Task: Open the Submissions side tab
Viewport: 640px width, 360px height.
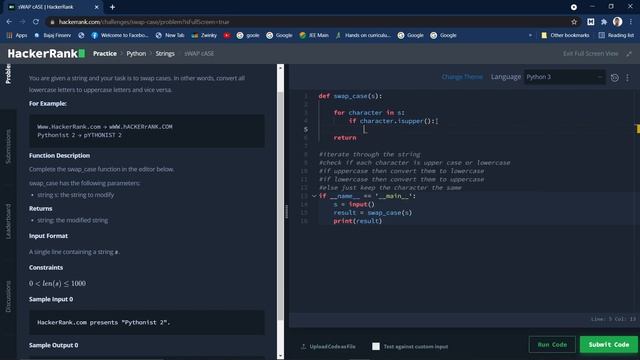Action: tap(8, 147)
